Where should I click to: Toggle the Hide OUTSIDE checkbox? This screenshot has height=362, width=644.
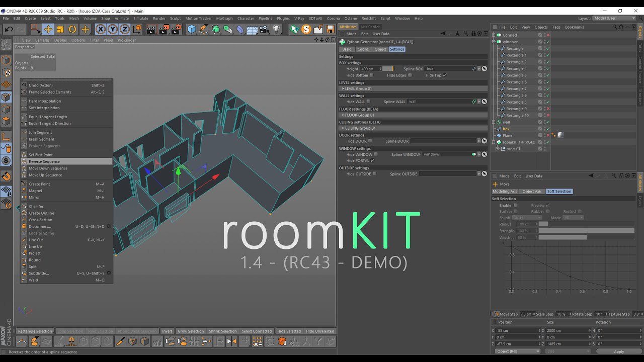tap(374, 174)
